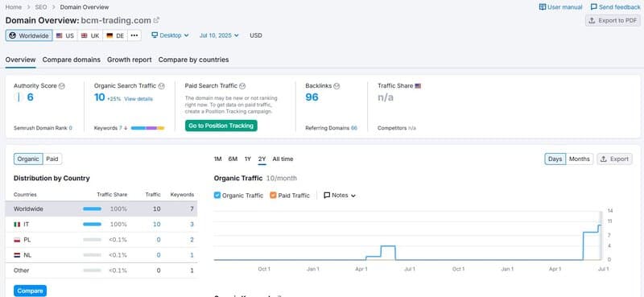Click Organic Search Traffic info icon
Image resolution: width=644 pixels, height=297 pixels.
pos(162,86)
